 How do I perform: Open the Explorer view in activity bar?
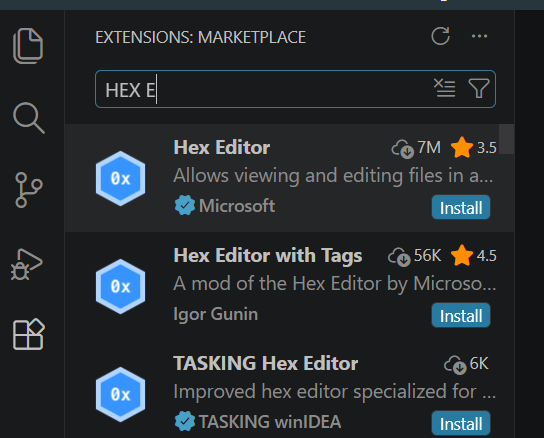pos(28,46)
